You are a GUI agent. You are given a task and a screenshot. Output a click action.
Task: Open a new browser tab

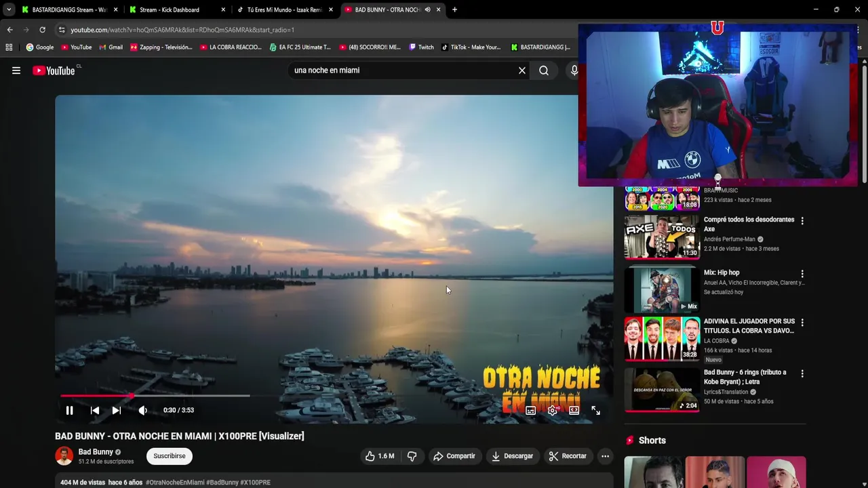click(x=454, y=9)
